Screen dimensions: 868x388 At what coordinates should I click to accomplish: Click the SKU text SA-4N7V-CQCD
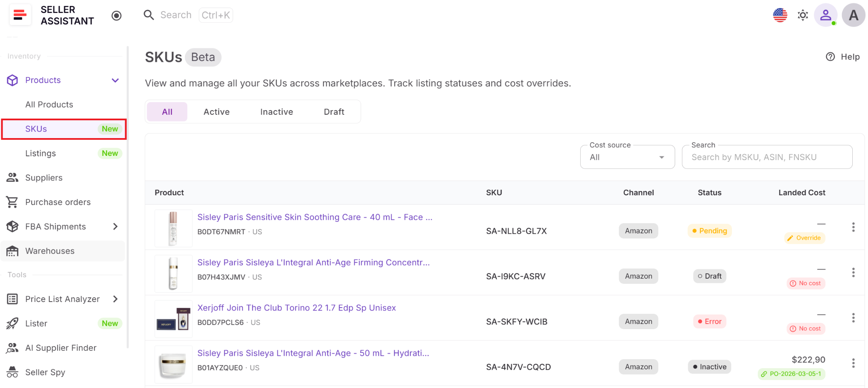click(x=518, y=367)
